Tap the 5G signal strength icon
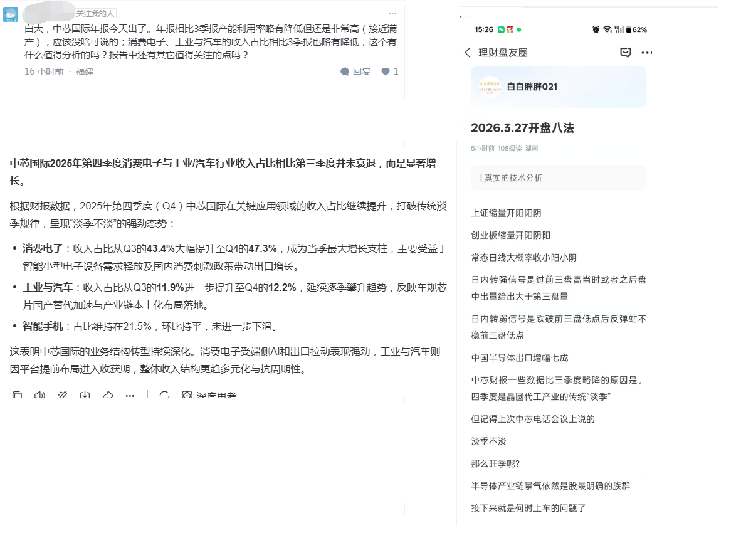Viewport: 741px width, 560px height. [619, 29]
